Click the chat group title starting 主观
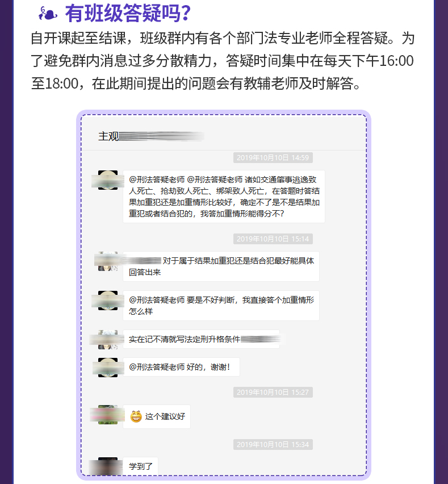 click(x=151, y=136)
